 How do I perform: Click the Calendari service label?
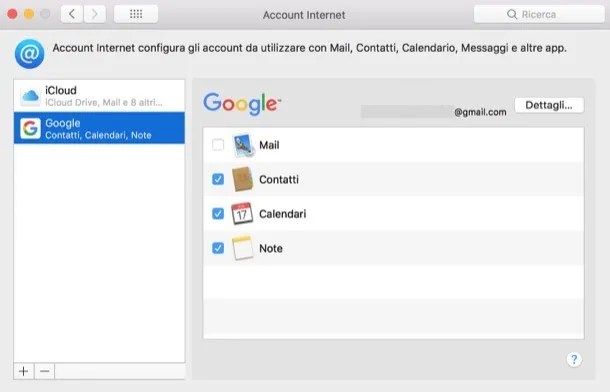coord(282,214)
